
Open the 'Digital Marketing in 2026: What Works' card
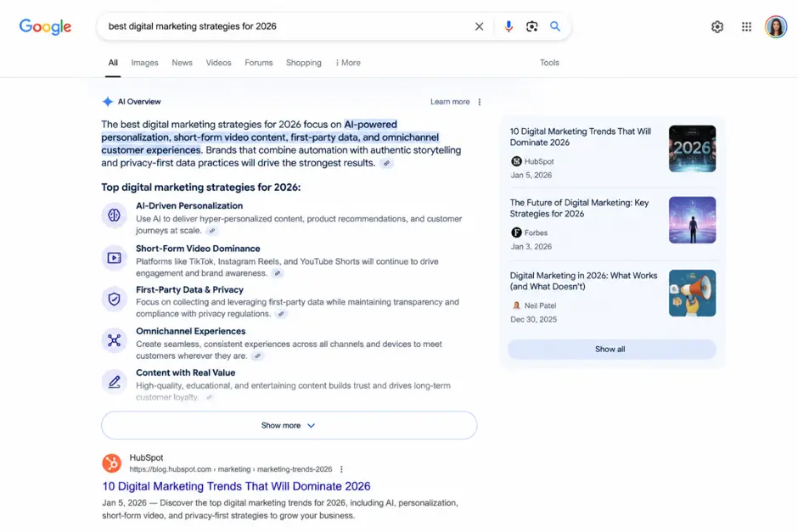point(583,281)
